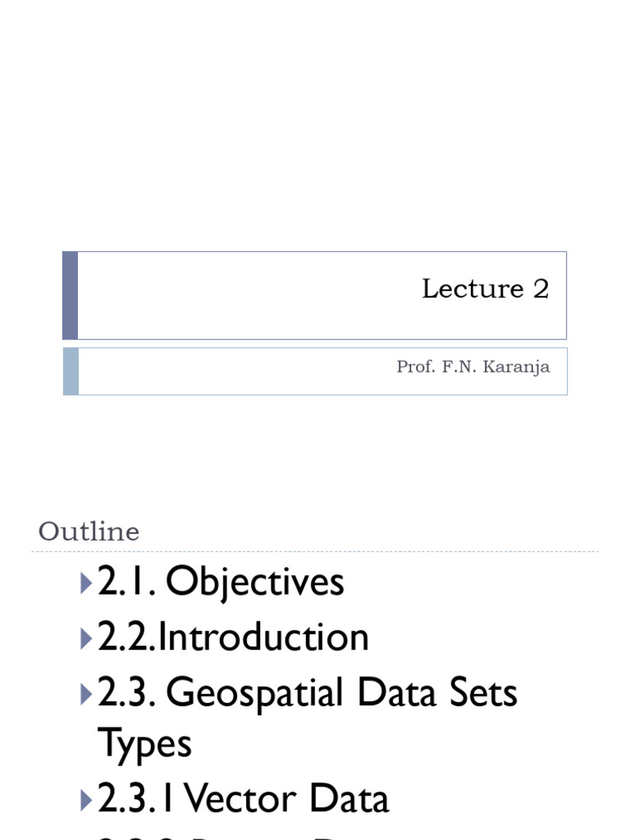Click the arrow bullet before 2.1. Objectives
Screen dimensions: 630x840
click(87, 583)
